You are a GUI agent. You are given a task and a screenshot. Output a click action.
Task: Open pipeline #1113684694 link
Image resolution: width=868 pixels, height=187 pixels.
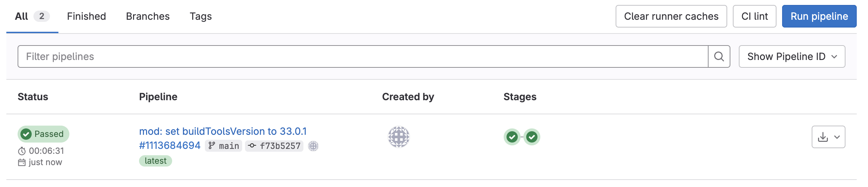pyautogui.click(x=170, y=145)
